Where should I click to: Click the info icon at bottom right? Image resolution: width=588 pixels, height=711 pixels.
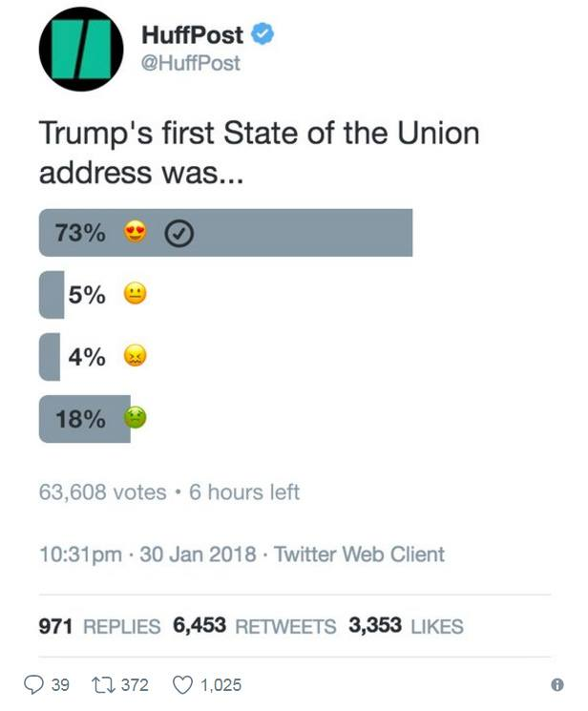click(557, 684)
